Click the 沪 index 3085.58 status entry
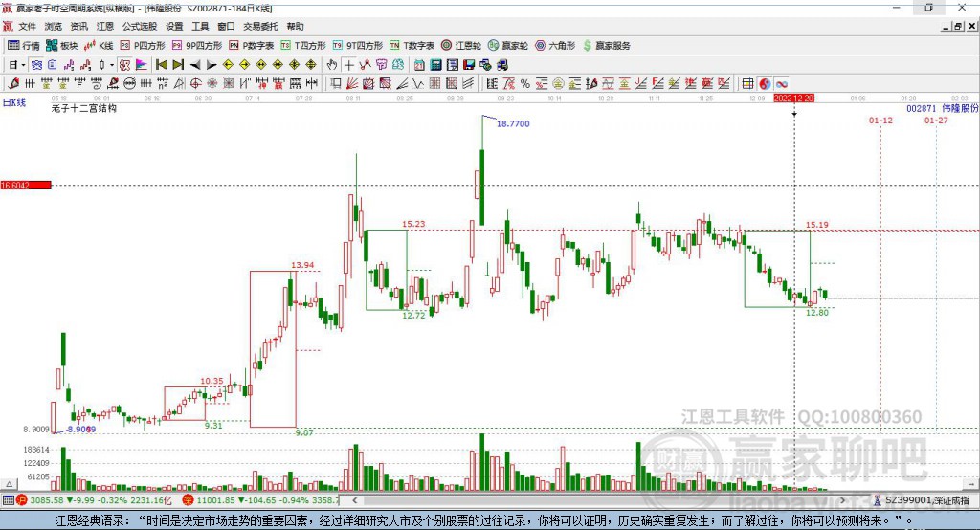The width and height of the screenshot is (980, 530). coord(95,500)
